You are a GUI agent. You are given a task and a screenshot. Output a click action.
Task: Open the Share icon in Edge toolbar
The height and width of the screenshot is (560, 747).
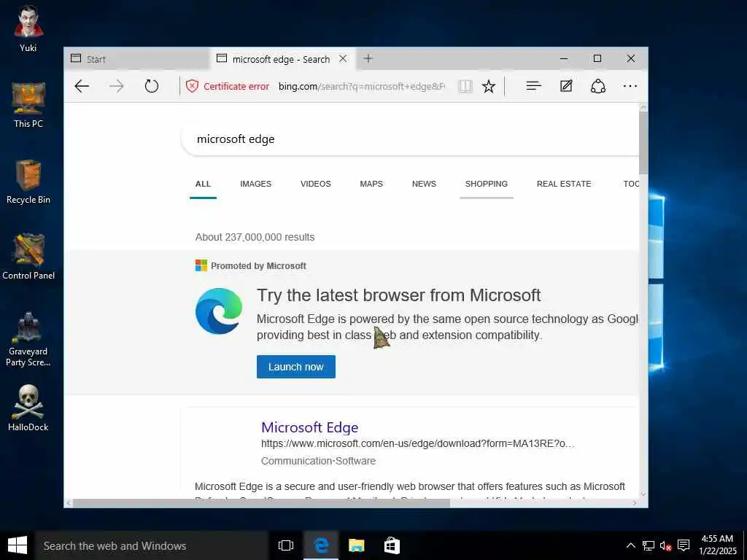(x=598, y=86)
